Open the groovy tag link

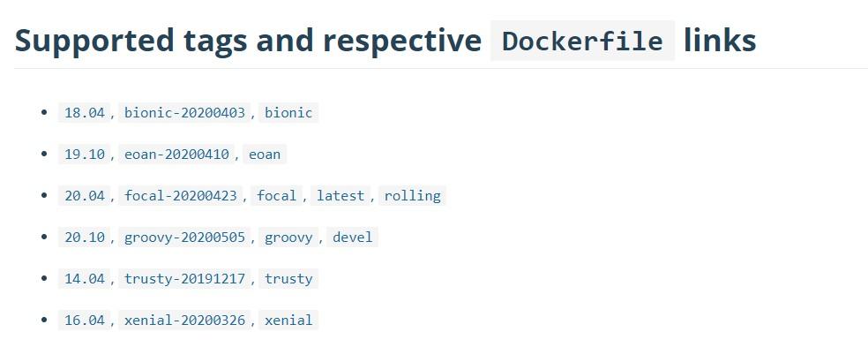click(288, 238)
